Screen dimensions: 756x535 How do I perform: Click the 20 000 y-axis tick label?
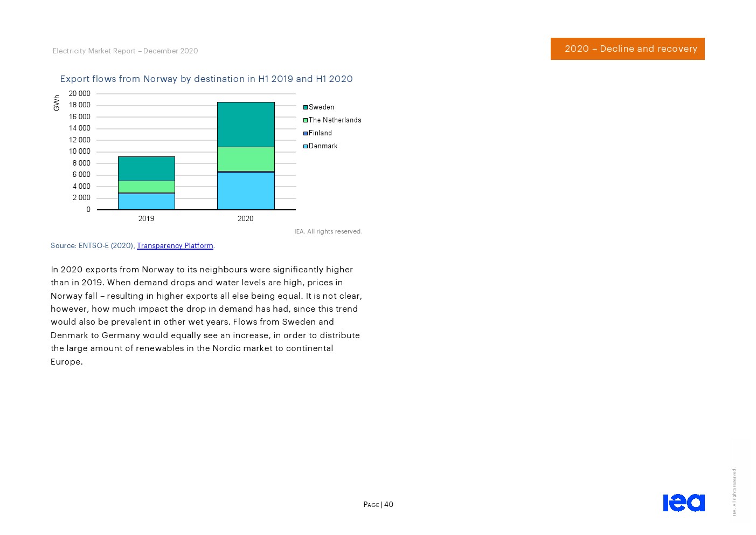coord(79,93)
